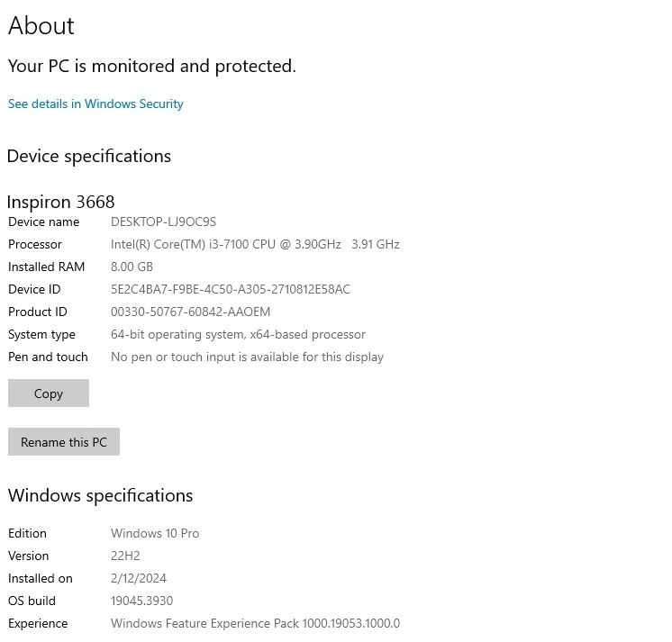Click the 64-bit operating system type text
Viewport: 672px width, 642px height.
click(238, 334)
